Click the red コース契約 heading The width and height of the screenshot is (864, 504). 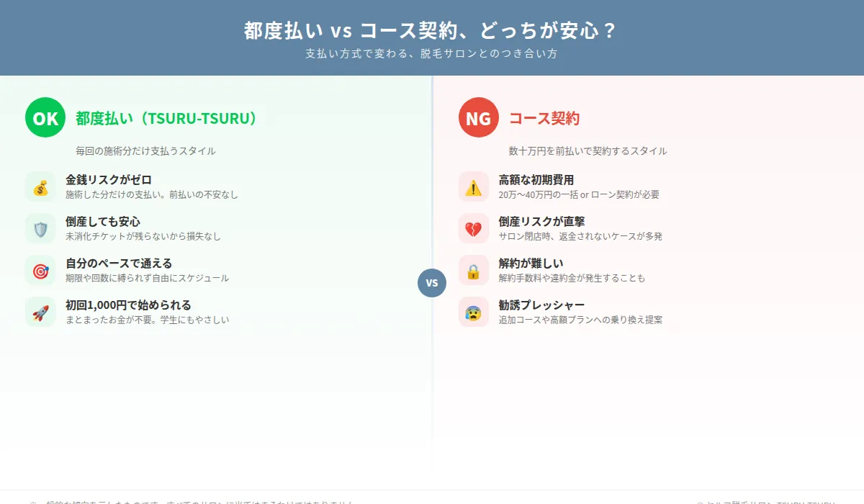click(544, 118)
